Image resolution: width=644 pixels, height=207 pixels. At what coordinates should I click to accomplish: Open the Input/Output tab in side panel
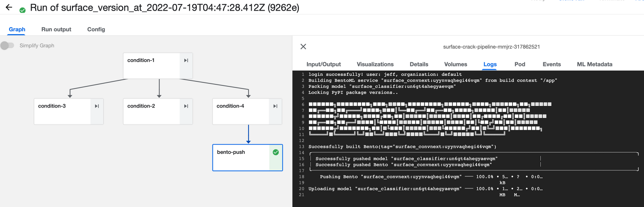(x=324, y=64)
